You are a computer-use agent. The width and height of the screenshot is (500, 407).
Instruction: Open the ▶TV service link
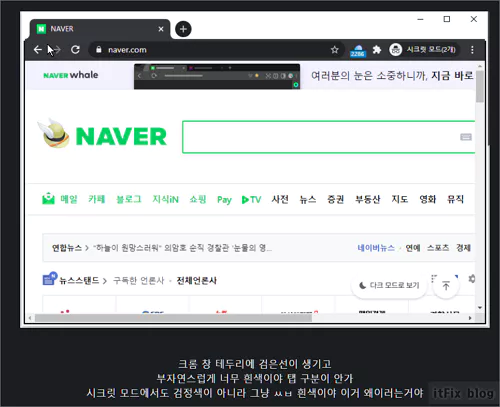[x=251, y=200]
